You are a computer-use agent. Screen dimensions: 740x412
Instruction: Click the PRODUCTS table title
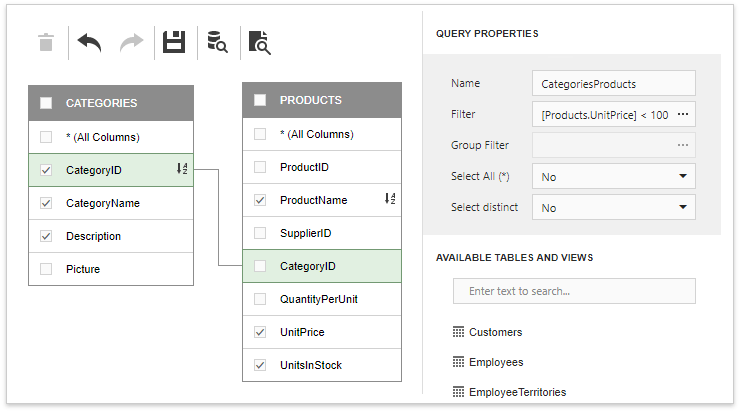pos(311,100)
